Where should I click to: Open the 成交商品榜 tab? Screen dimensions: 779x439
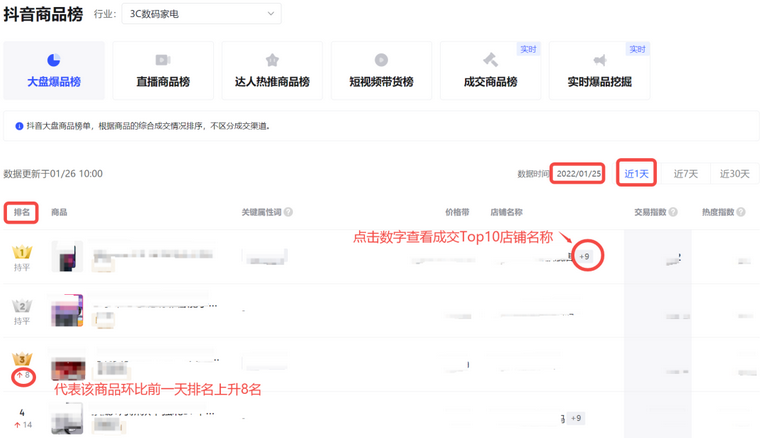pyautogui.click(x=490, y=71)
